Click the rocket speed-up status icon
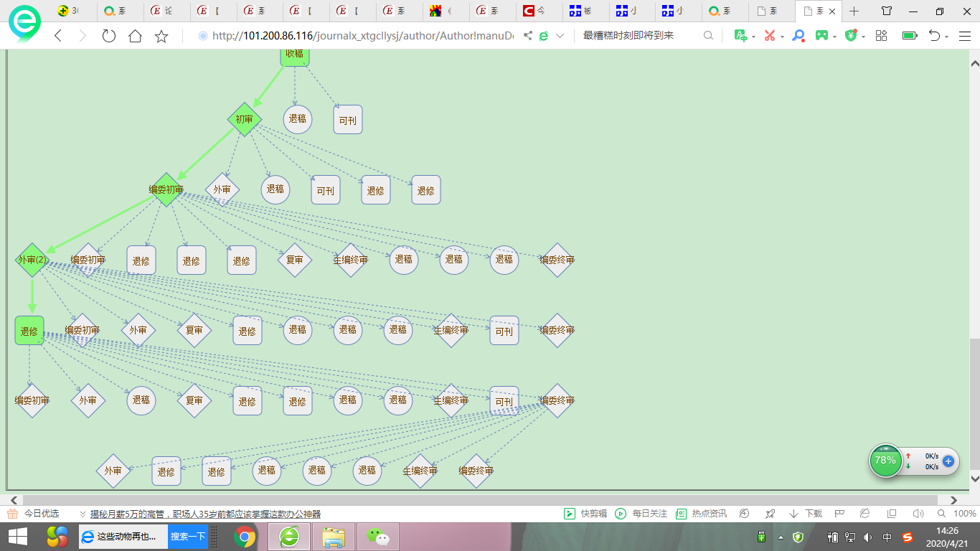980x551 pixels. click(x=770, y=514)
